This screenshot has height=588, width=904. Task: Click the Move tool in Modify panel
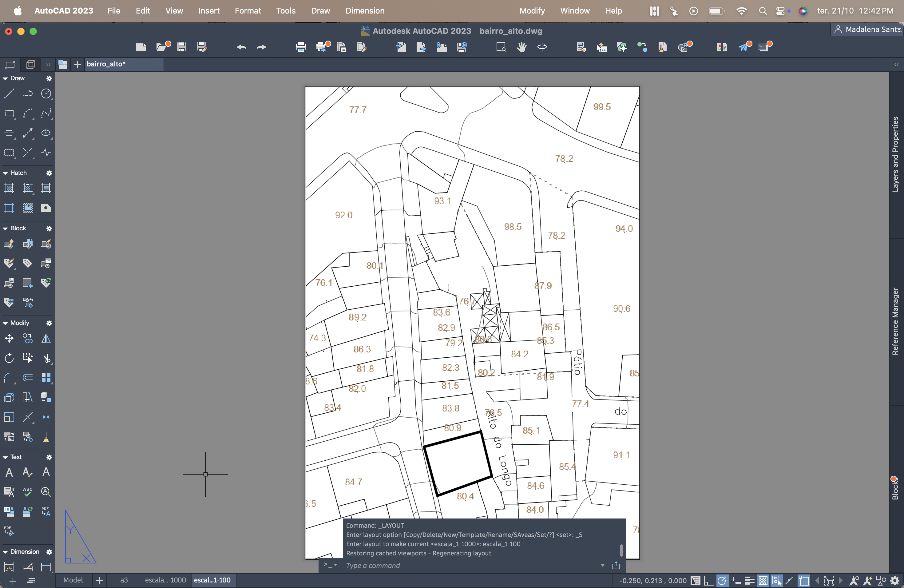9,338
